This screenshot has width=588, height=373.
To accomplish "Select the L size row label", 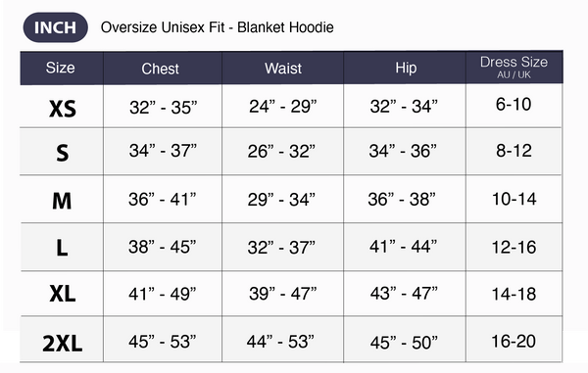I will pyautogui.click(x=62, y=248).
